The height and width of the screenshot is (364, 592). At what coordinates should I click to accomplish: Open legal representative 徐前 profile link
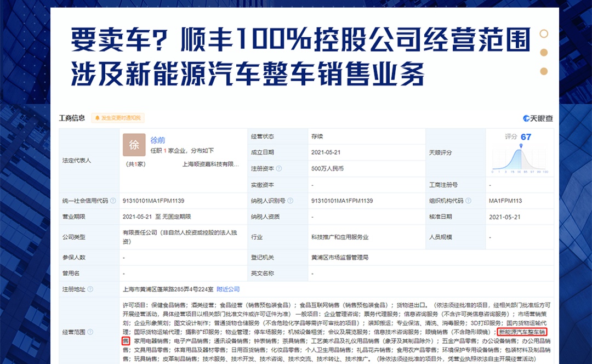pos(158,140)
